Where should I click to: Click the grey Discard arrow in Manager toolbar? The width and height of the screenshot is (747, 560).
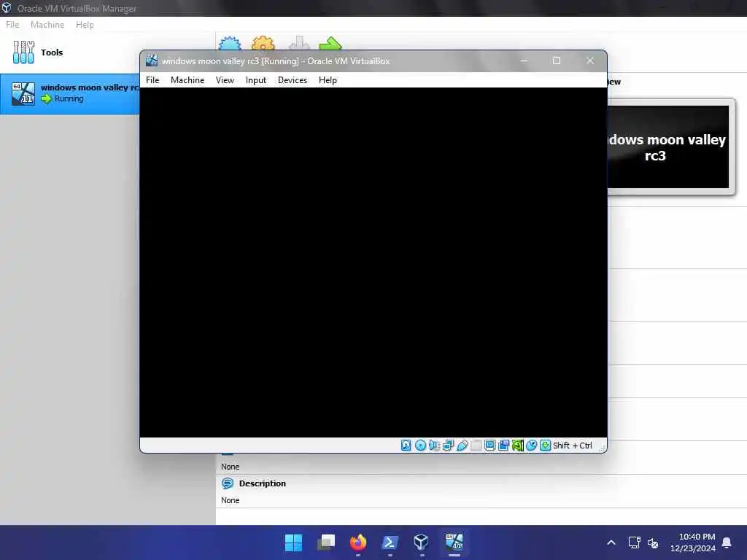coord(299,43)
